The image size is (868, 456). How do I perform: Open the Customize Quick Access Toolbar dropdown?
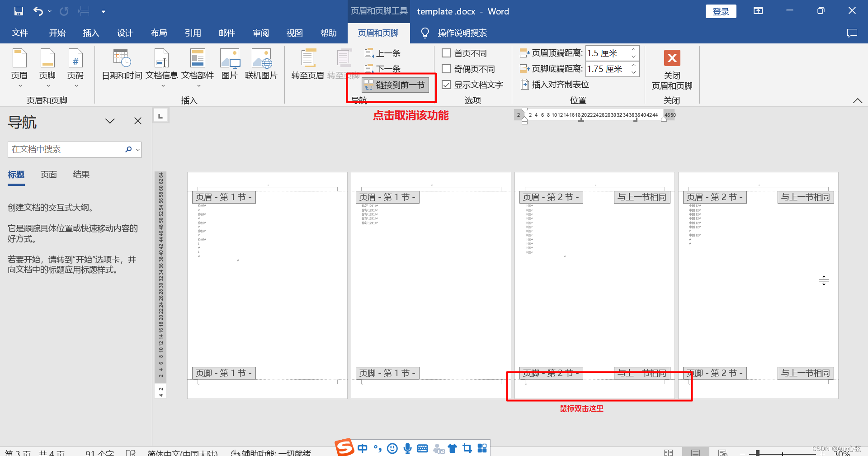pyautogui.click(x=103, y=11)
